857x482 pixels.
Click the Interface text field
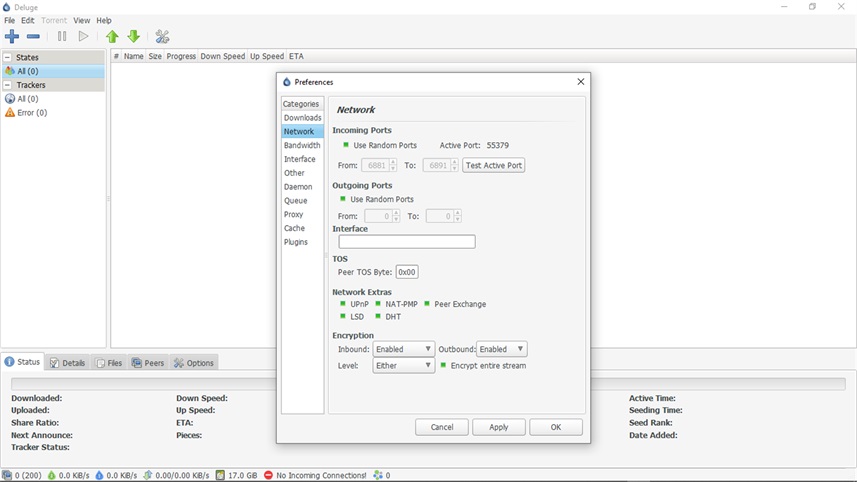pos(407,242)
